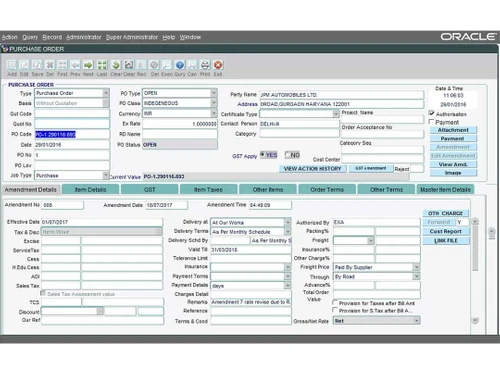This screenshot has width=500, height=375.
Task: Click the Party Name field
Action: (x=342, y=95)
